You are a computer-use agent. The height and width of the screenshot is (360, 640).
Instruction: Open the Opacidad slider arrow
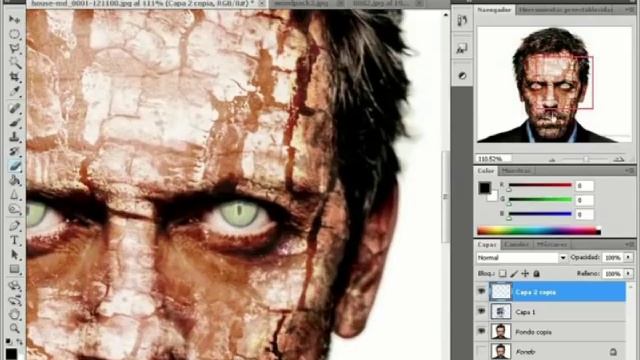tap(628, 257)
